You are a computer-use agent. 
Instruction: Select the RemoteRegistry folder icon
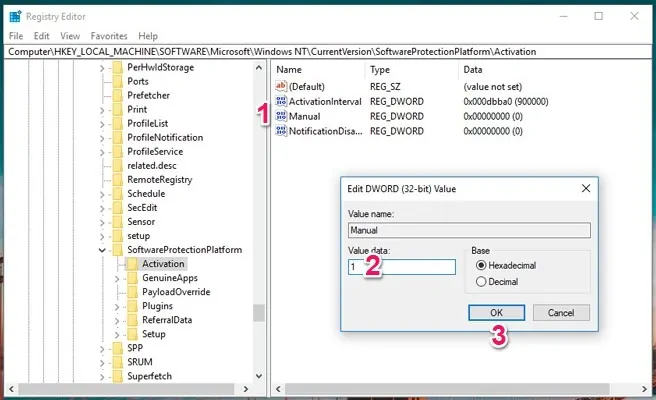pos(117,179)
